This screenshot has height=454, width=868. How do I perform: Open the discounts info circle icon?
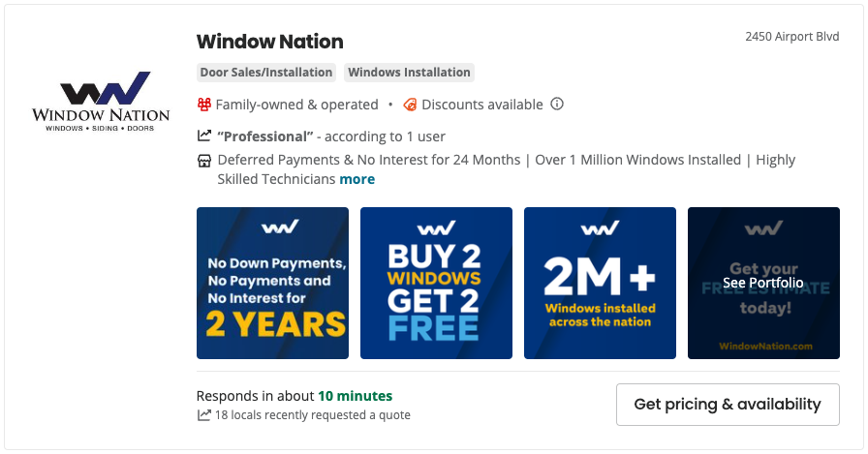(557, 104)
